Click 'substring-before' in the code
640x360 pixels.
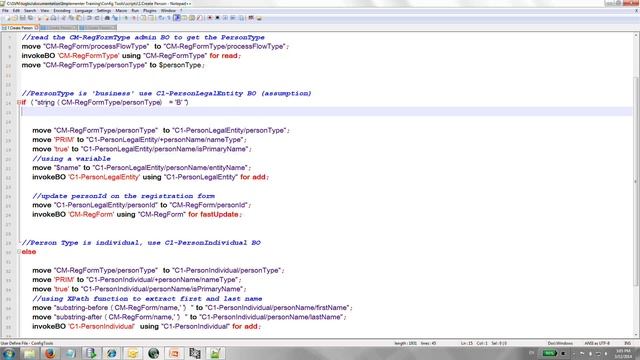click(82, 308)
